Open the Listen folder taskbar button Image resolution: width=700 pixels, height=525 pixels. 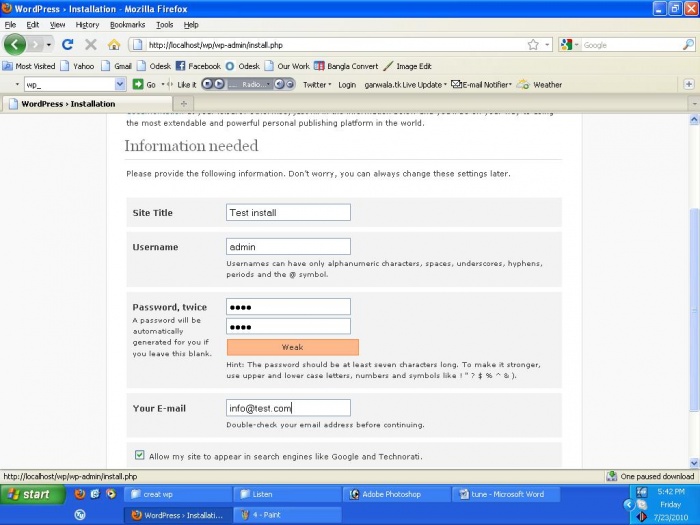pos(288,494)
